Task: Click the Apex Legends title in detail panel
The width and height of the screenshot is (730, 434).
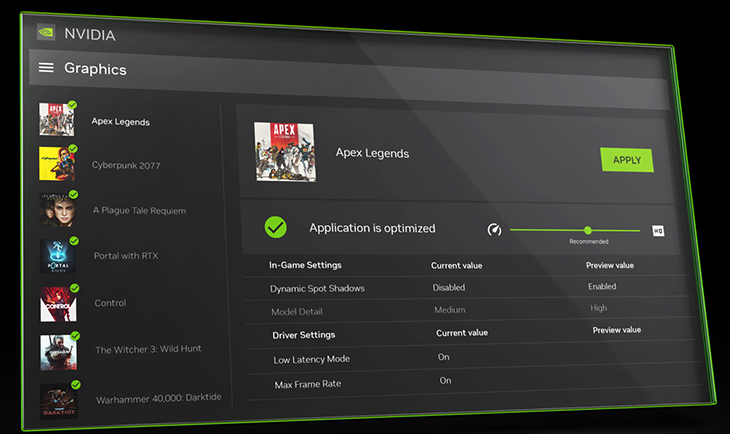Action: 372,153
